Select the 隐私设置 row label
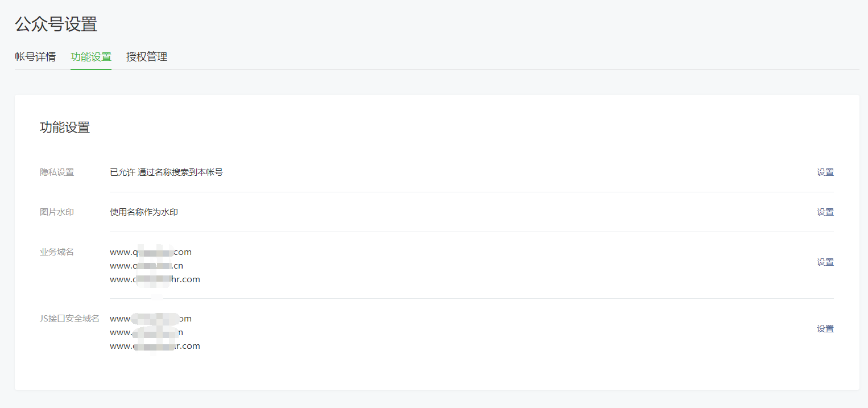 [57, 172]
